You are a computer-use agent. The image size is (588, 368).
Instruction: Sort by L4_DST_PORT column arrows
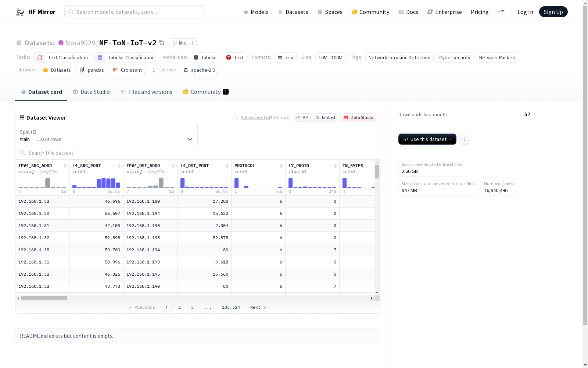[227, 166]
